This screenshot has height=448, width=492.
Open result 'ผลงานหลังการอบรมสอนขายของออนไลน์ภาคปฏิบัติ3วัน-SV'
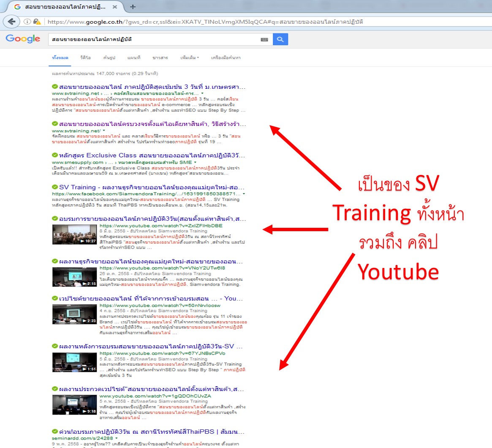click(151, 346)
